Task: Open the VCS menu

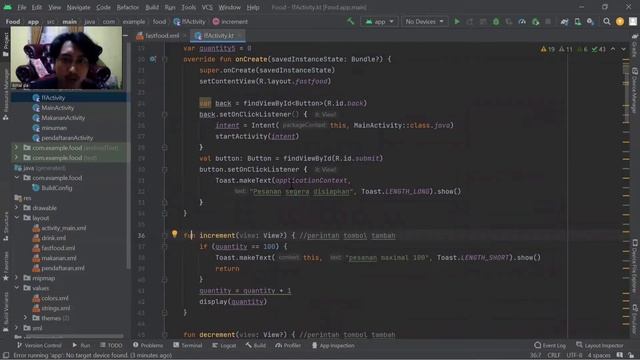Action: (207, 7)
